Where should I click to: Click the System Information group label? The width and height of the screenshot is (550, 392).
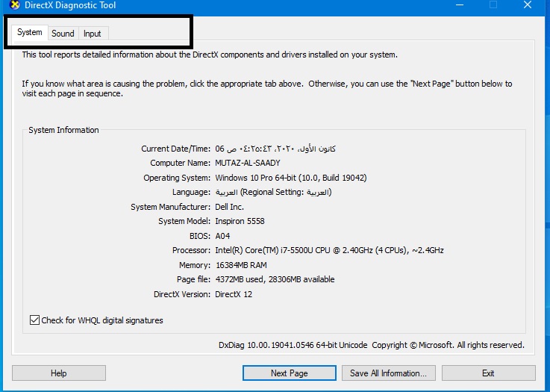(63, 130)
